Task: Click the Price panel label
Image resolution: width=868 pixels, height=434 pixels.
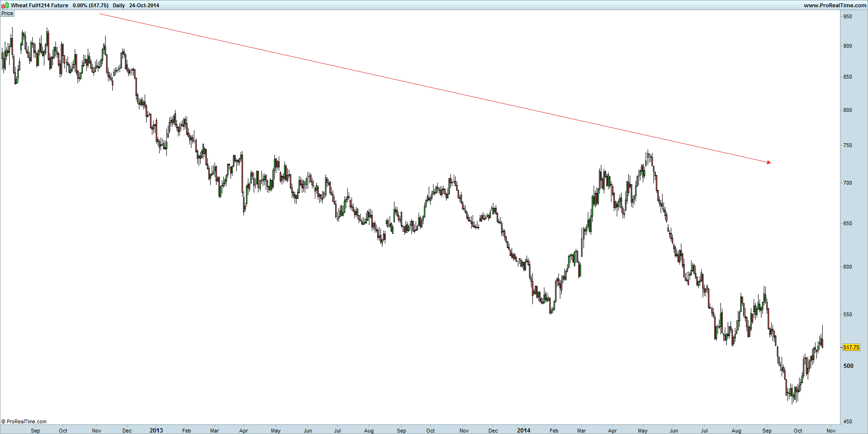Action: (x=7, y=13)
